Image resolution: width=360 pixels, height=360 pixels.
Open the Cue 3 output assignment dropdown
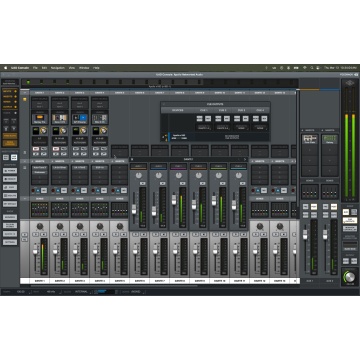coord(241,127)
